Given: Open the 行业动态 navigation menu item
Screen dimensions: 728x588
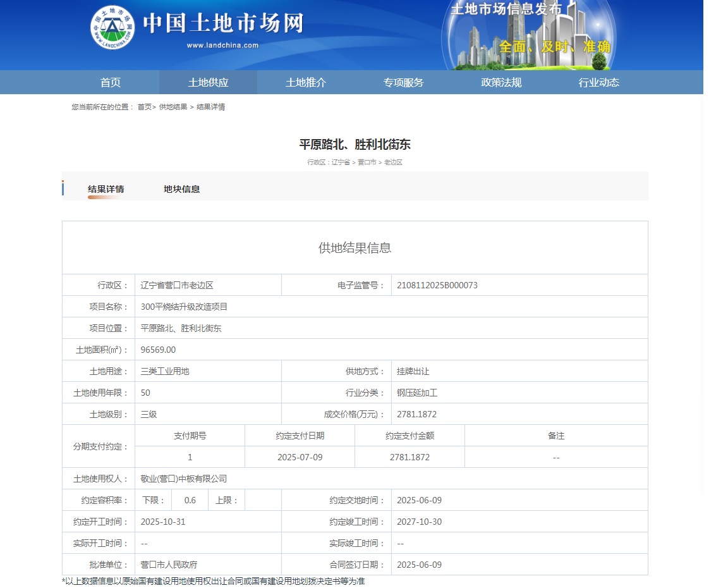Looking at the screenshot, I should [598, 83].
